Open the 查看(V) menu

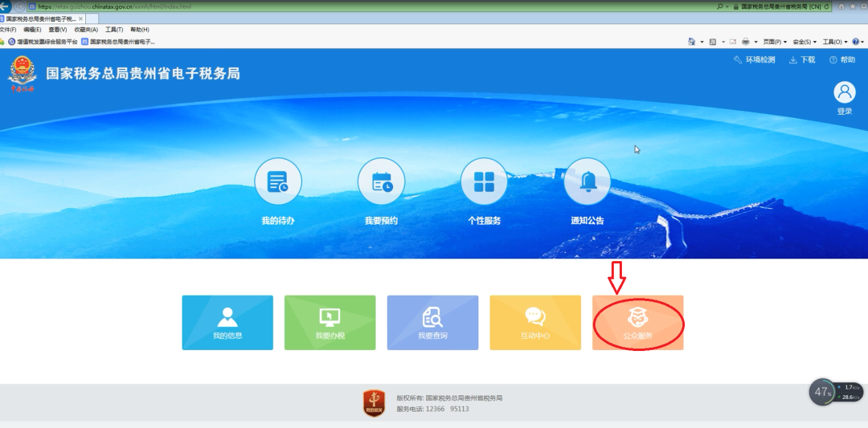click(x=58, y=30)
